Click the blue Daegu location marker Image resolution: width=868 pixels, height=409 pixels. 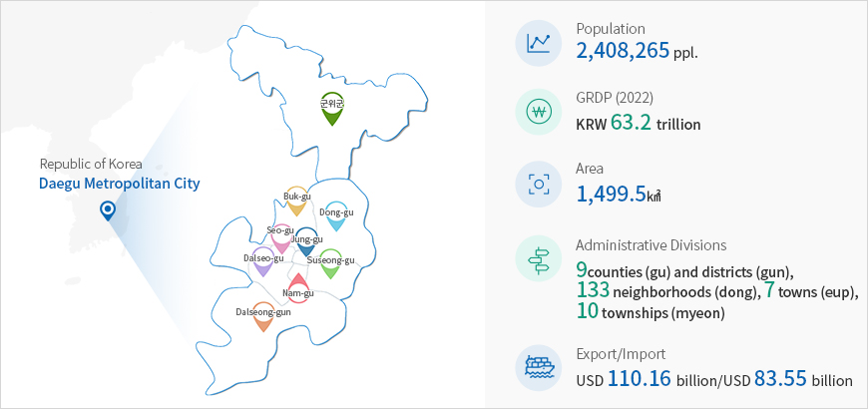(x=108, y=211)
